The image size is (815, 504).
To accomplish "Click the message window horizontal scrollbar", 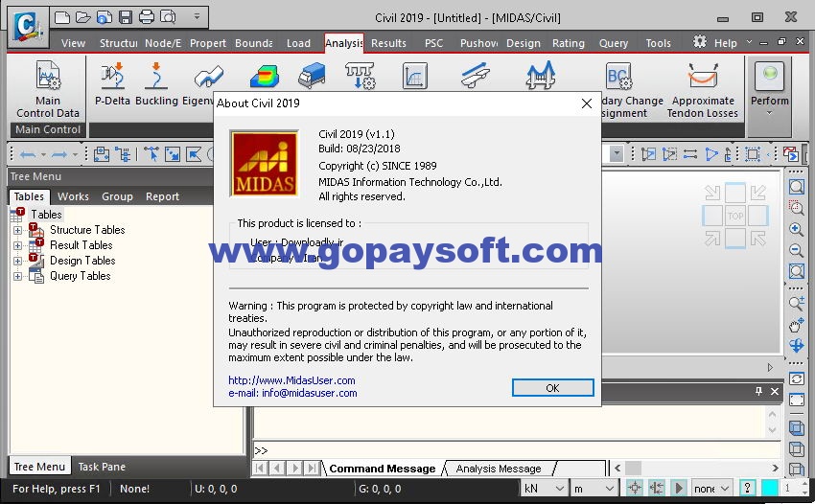I will 696,469.
